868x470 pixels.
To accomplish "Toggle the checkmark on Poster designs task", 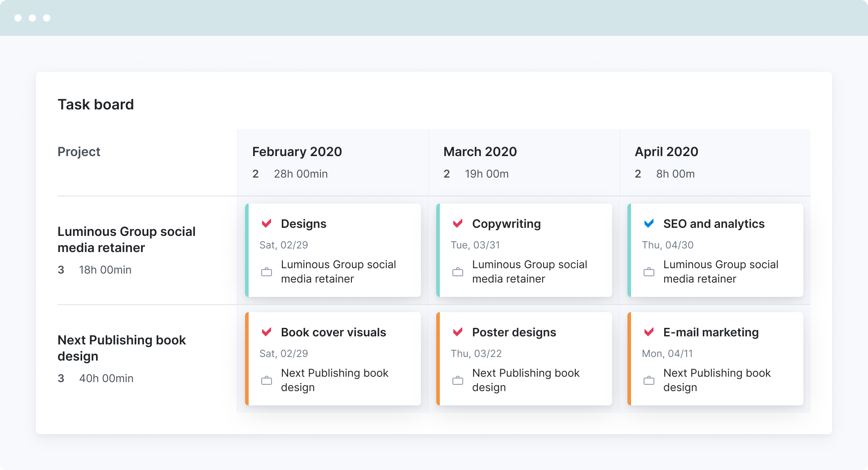I will [458, 332].
